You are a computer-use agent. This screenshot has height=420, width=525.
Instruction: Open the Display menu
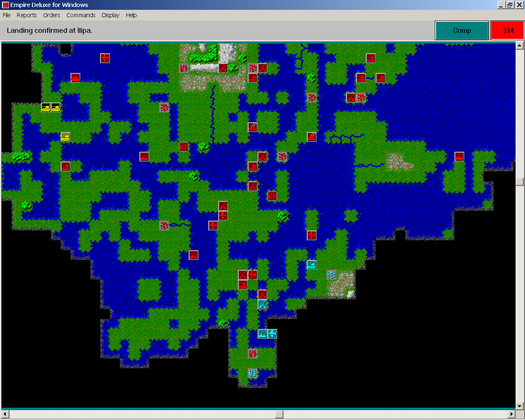110,15
